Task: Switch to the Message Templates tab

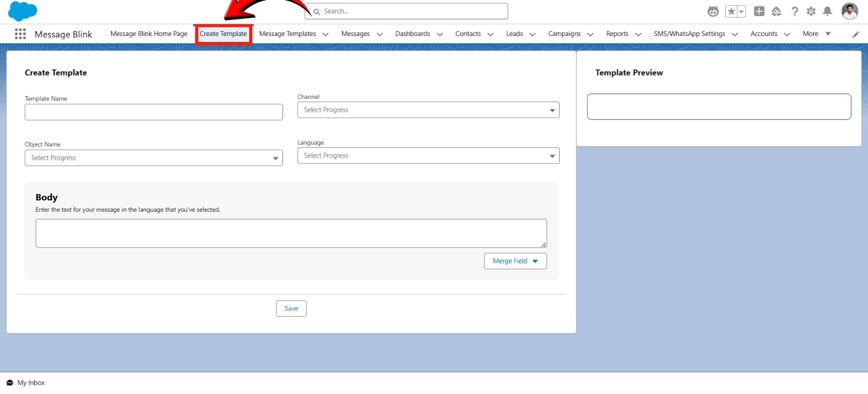Action: coord(287,34)
